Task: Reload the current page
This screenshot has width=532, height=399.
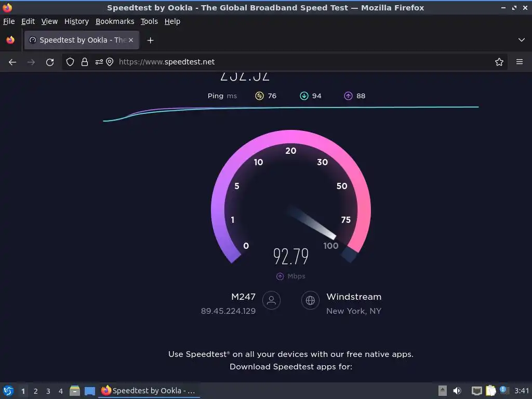Action: point(50,62)
